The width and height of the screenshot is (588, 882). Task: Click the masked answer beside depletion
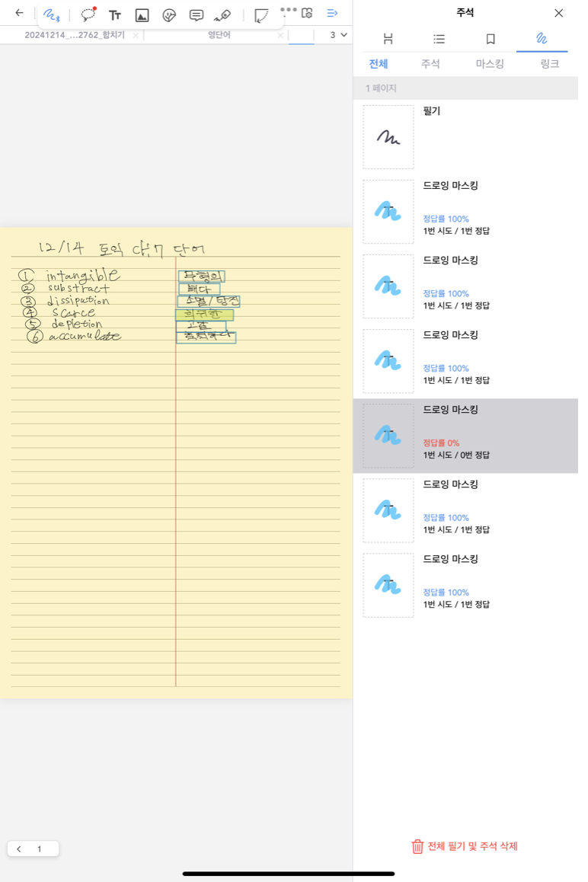(x=200, y=326)
